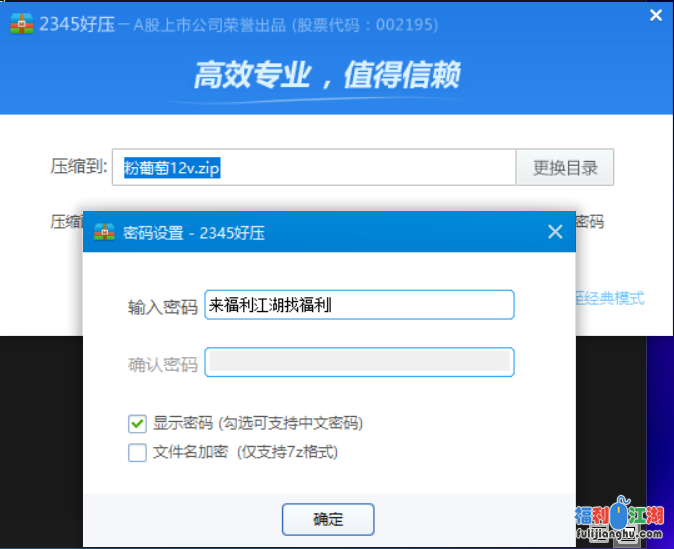Click the 福利江湖 watermark logo

click(620, 515)
